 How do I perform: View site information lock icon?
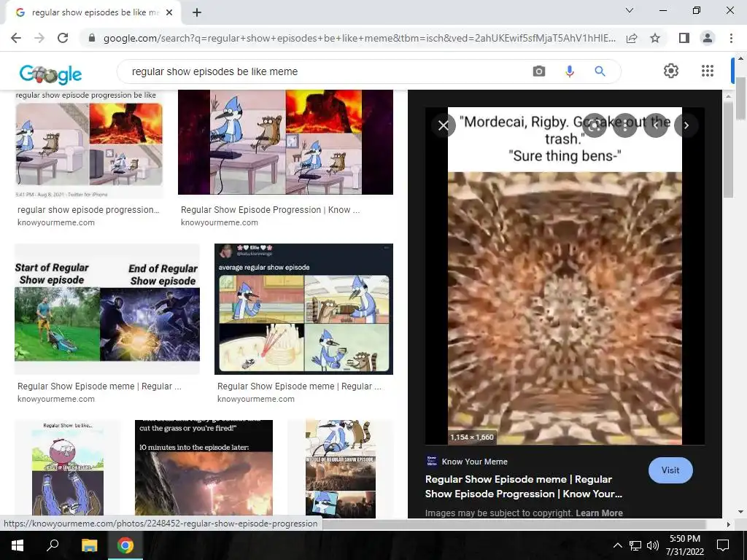(92, 38)
